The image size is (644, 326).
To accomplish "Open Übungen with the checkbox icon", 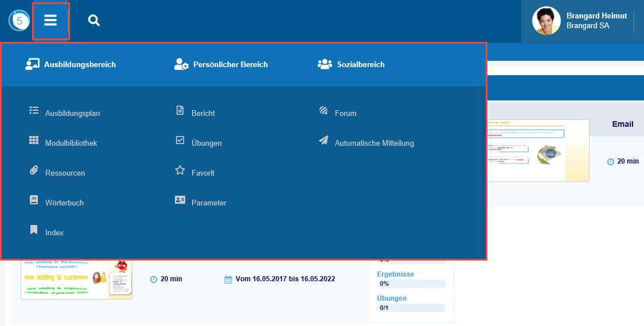I will (x=206, y=143).
